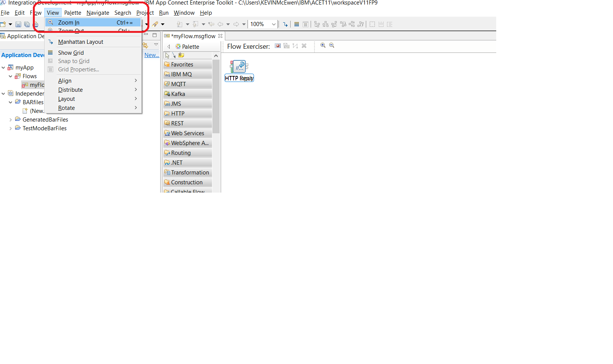Viewport: 613px width, 364px height.
Task: Click the show grid icon in the main toolbar
Action: (x=297, y=25)
